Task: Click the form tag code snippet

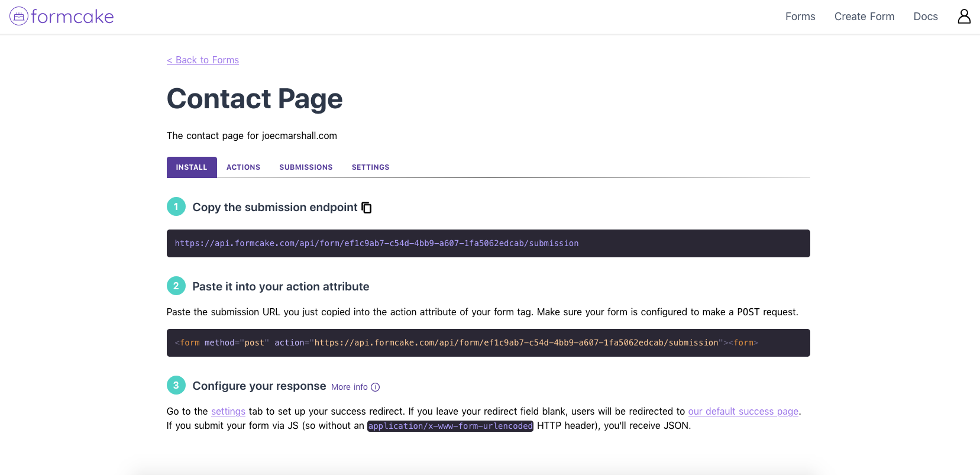Action: coord(489,342)
